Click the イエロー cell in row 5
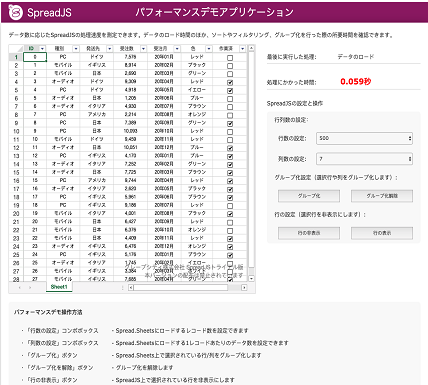Viewport: 428px width, 385px height. click(x=197, y=90)
